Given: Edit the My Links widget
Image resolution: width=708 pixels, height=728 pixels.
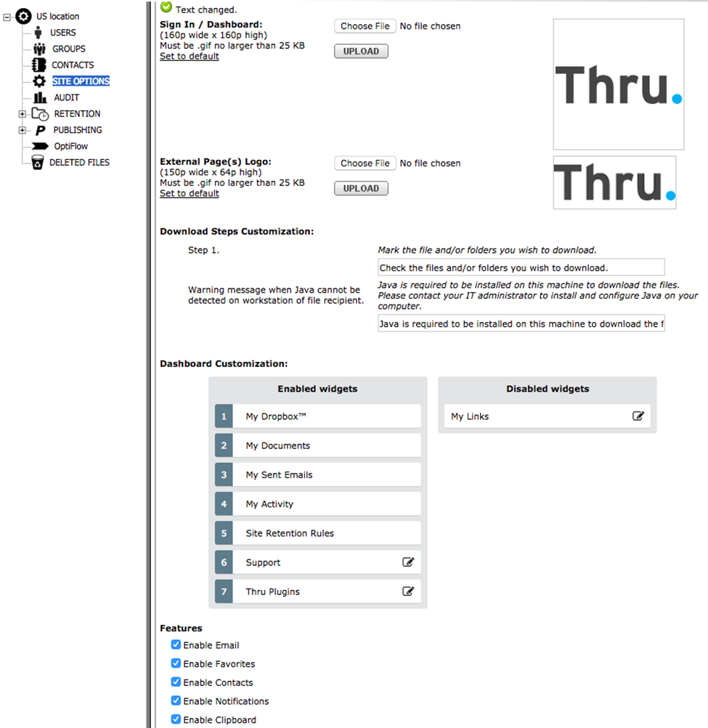Looking at the screenshot, I should click(638, 416).
